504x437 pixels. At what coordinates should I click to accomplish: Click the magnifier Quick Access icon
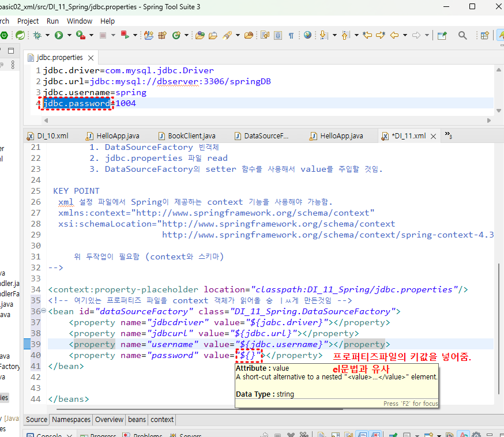coord(462,35)
